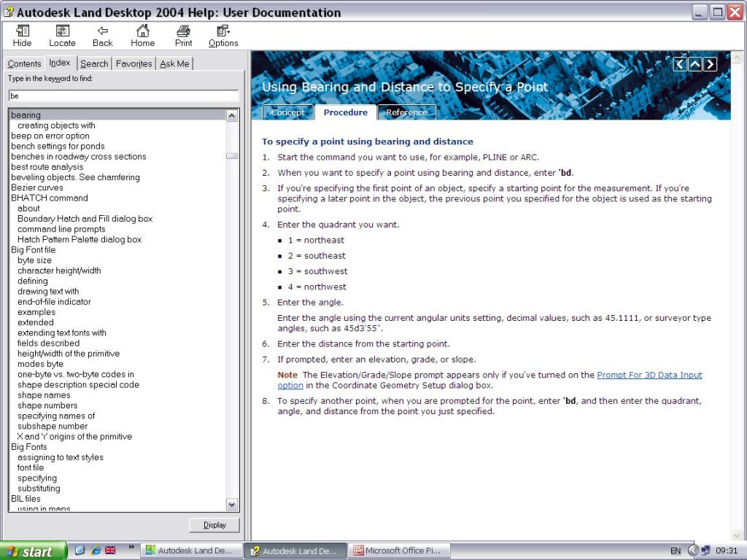Image resolution: width=747 pixels, height=560 pixels.
Task: Click the Locate toolbar icon
Action: [x=63, y=36]
